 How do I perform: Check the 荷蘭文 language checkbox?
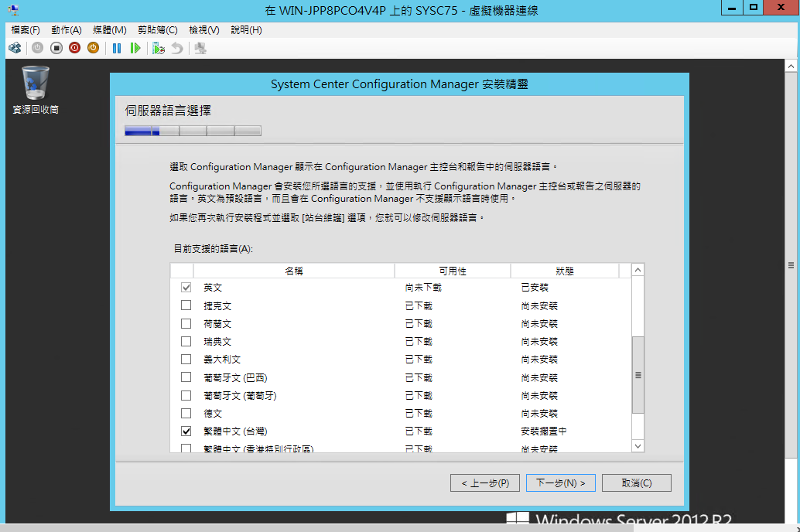pyautogui.click(x=186, y=323)
